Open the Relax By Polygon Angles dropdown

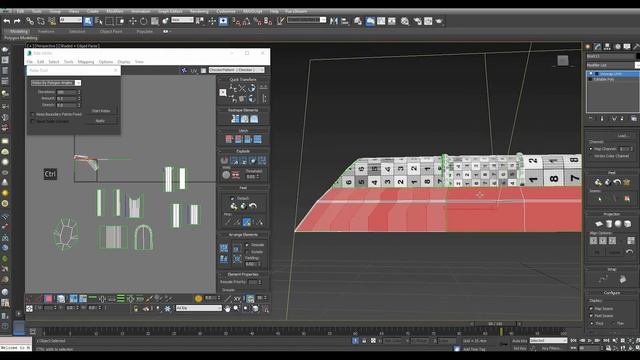tap(56, 83)
